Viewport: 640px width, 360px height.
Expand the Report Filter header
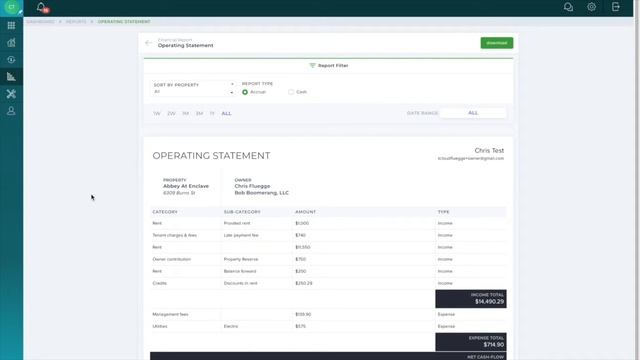[329, 65]
